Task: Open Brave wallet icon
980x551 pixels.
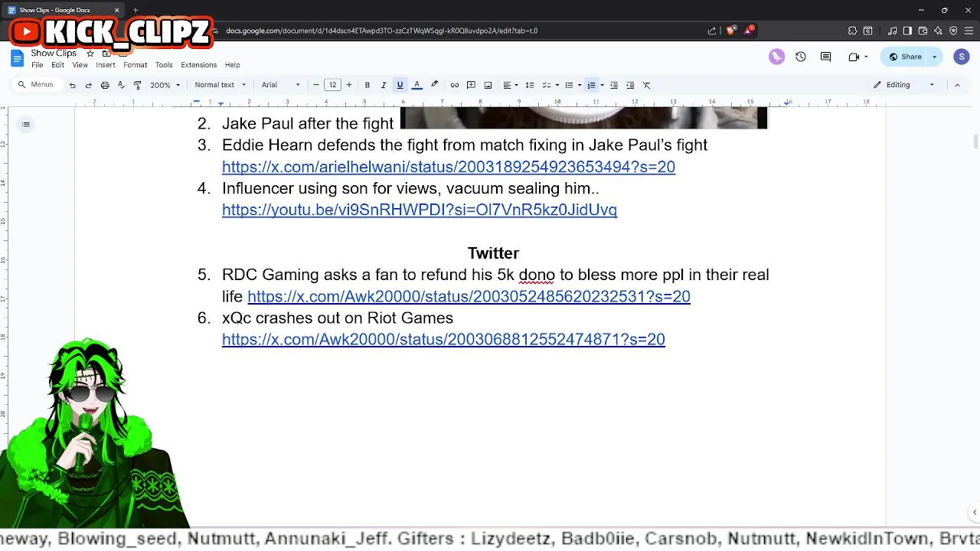Action: pos(923,31)
